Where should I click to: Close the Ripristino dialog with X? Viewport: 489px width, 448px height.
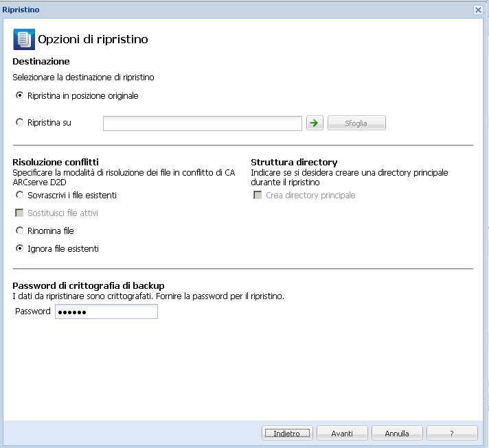[478, 10]
